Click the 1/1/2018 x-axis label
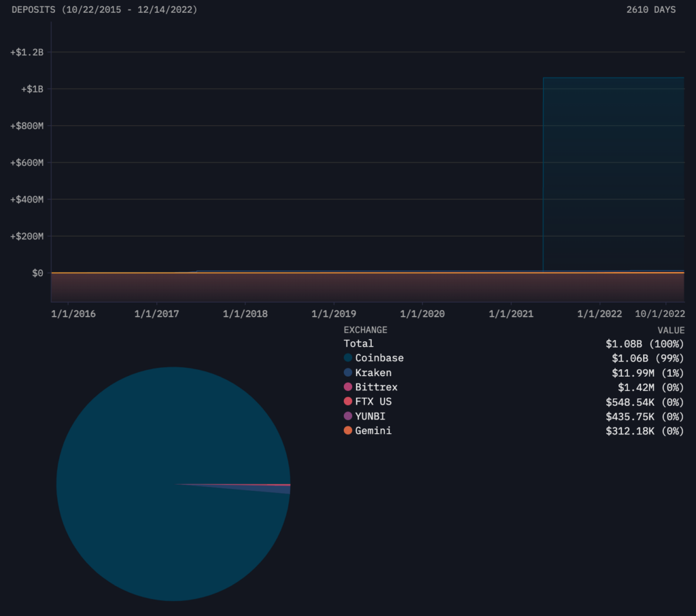Image resolution: width=696 pixels, height=616 pixels. 245,314
